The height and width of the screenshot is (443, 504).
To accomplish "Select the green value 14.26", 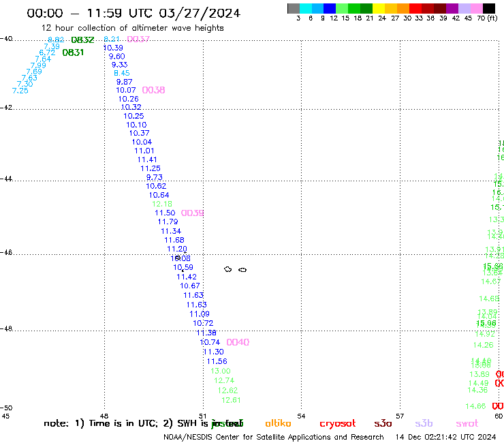I will click(483, 345).
